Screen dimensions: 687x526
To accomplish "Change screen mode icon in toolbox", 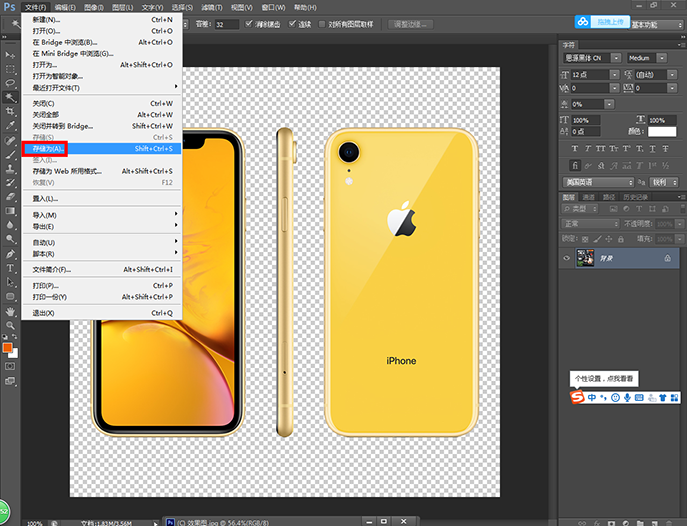I will coord(10,381).
